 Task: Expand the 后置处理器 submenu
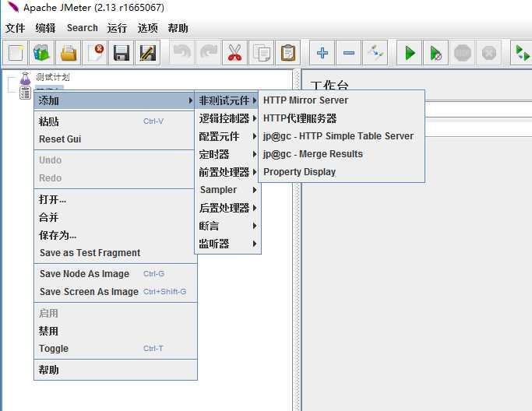tap(227, 208)
